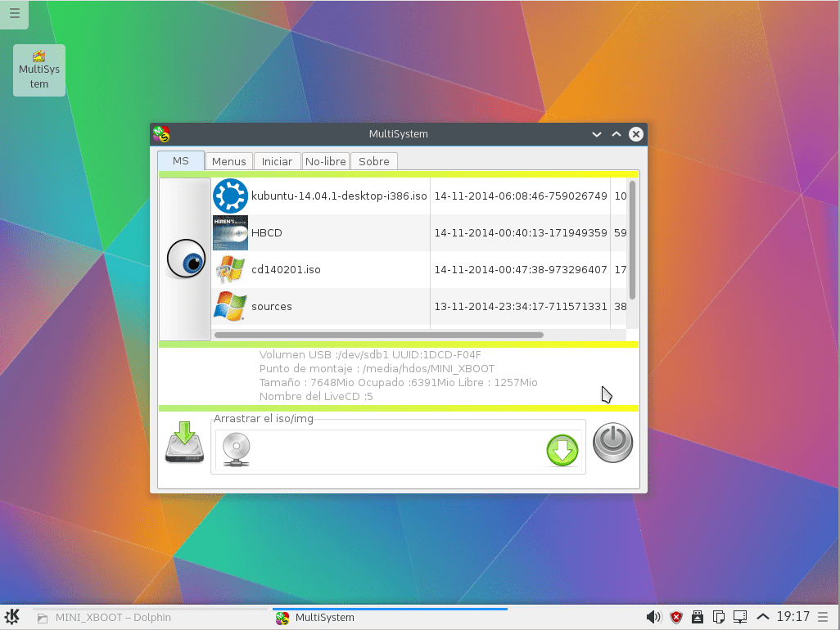Expand the hidden system tray icons arrow
The width and height of the screenshot is (840, 630).
763,617
